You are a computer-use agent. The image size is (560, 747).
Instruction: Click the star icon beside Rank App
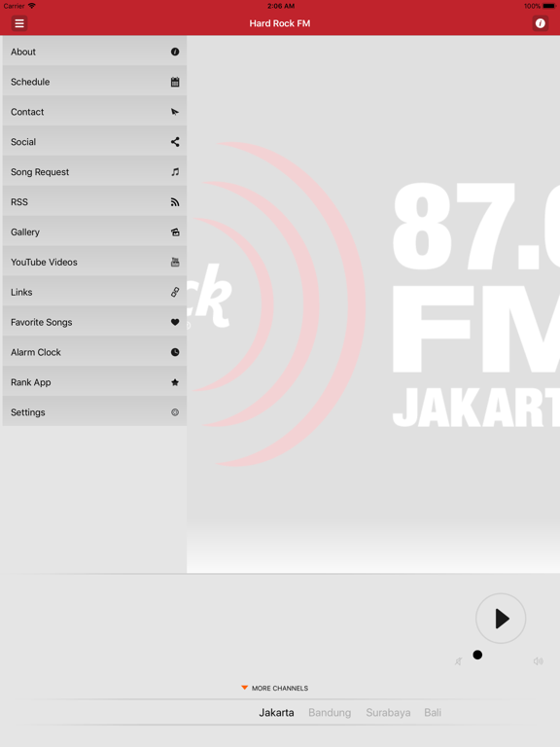click(x=175, y=382)
